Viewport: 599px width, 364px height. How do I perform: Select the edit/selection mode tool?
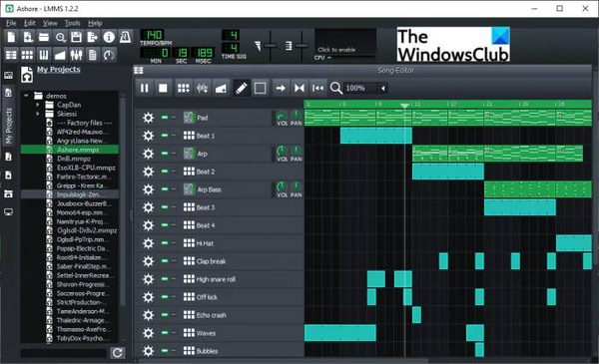[x=261, y=88]
